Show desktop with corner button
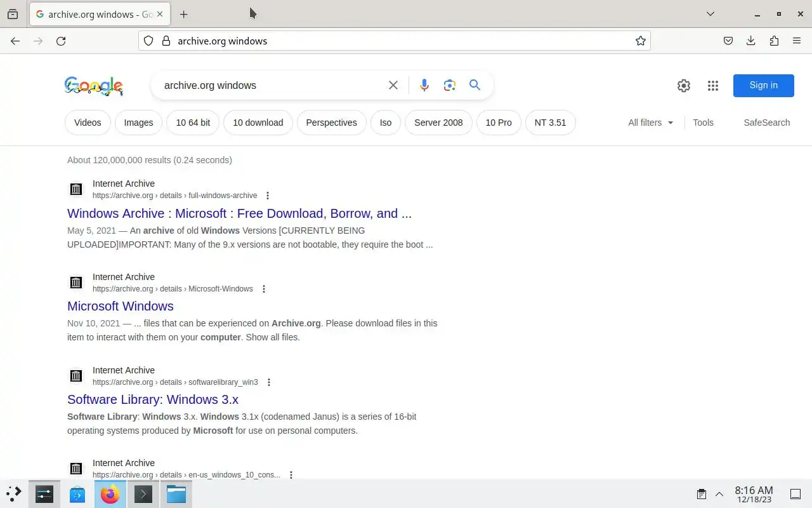 (796, 494)
